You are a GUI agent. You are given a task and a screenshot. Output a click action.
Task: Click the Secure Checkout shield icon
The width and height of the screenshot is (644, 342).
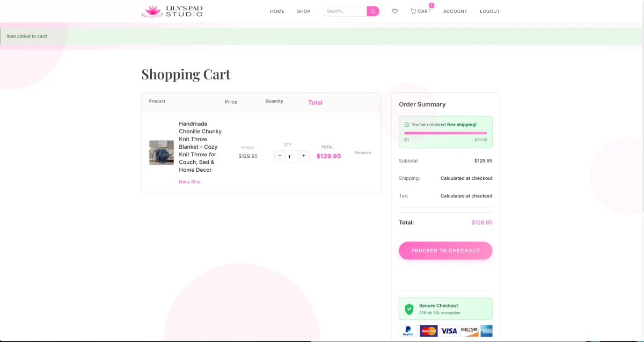pos(408,309)
